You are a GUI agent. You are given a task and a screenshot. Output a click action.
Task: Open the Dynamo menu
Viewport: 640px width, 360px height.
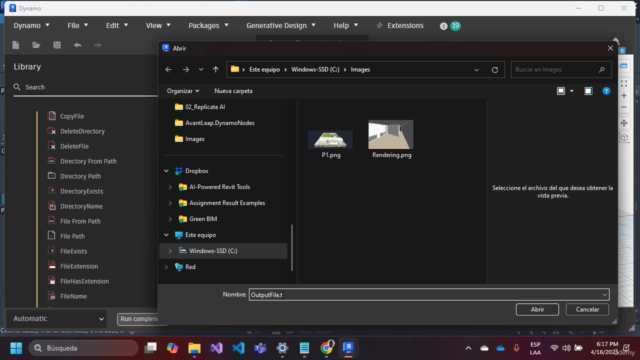(31, 25)
